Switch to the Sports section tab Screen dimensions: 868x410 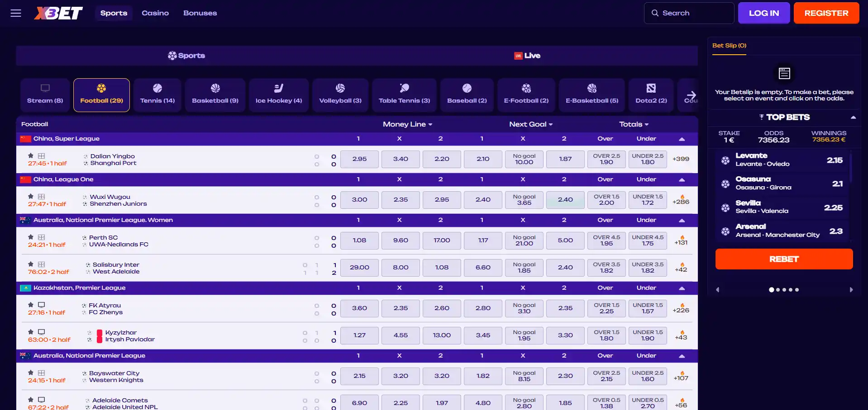pyautogui.click(x=186, y=56)
